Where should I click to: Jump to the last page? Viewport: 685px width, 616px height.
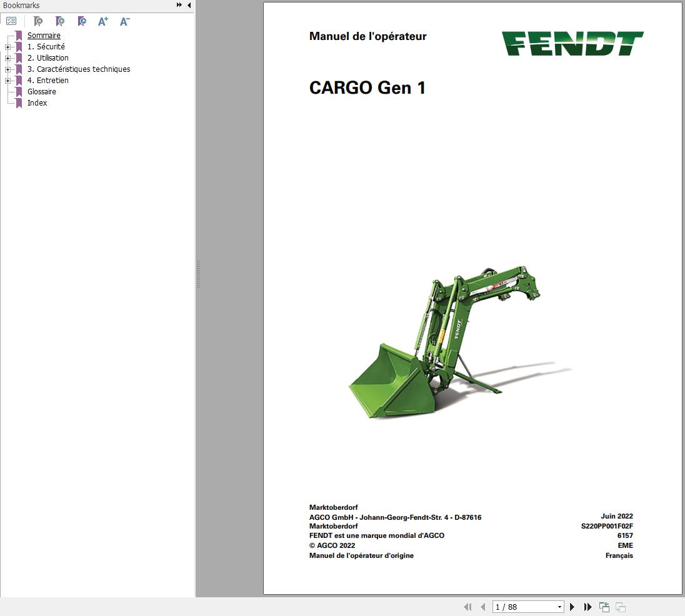(x=587, y=607)
